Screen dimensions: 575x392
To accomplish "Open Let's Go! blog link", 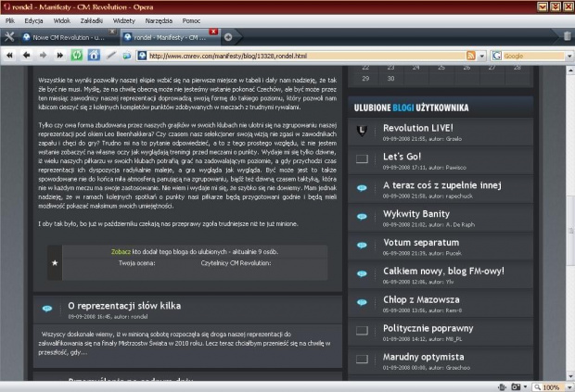I will 402,157.
